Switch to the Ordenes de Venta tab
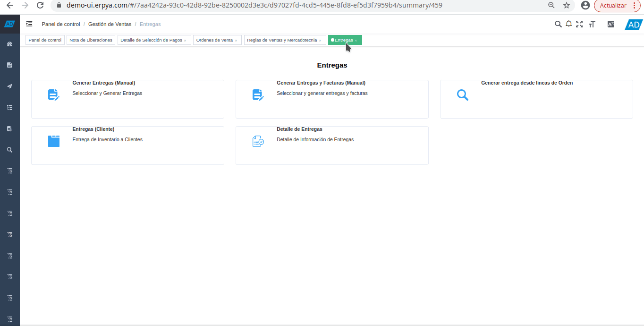This screenshot has width=644, height=326. click(214, 40)
